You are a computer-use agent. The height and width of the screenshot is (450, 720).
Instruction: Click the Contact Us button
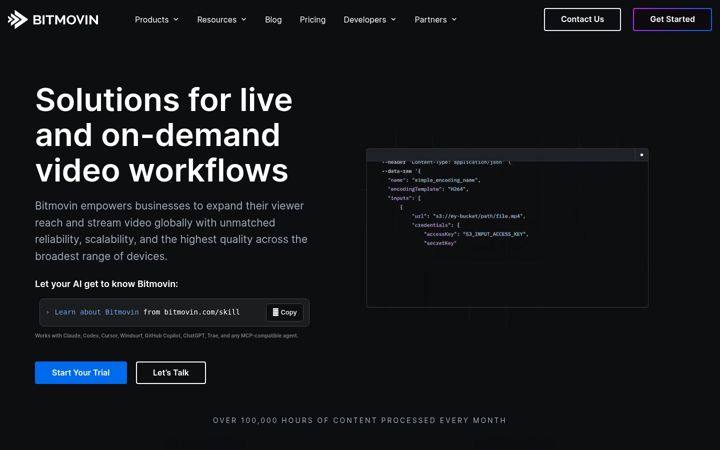pos(582,19)
